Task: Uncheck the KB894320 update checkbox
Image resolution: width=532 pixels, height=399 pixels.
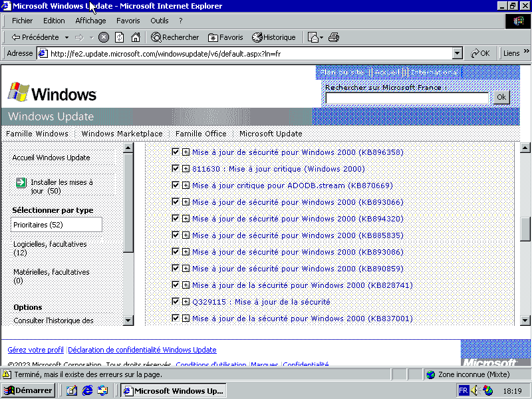Action: 176,218
